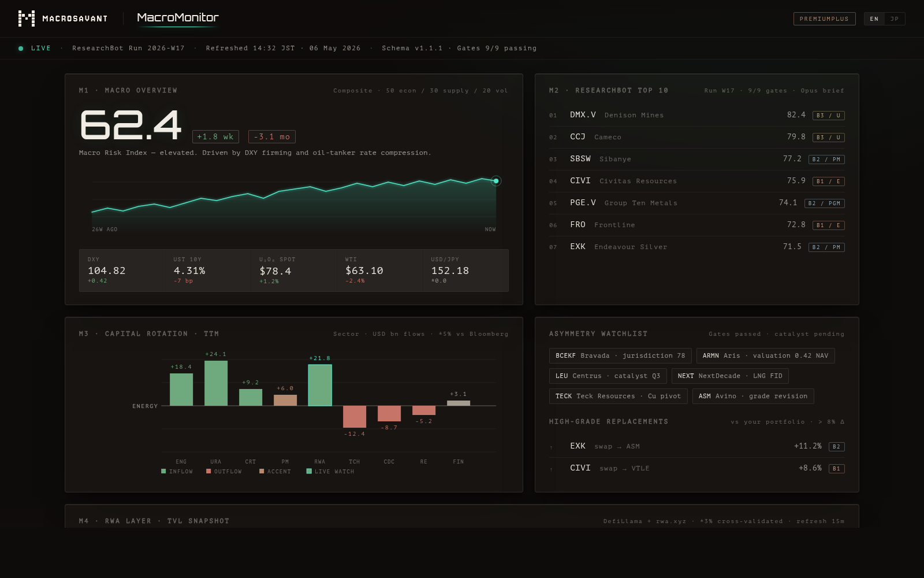The height and width of the screenshot is (578, 924).
Task: Open FRO Frontline row
Action: coord(697,225)
